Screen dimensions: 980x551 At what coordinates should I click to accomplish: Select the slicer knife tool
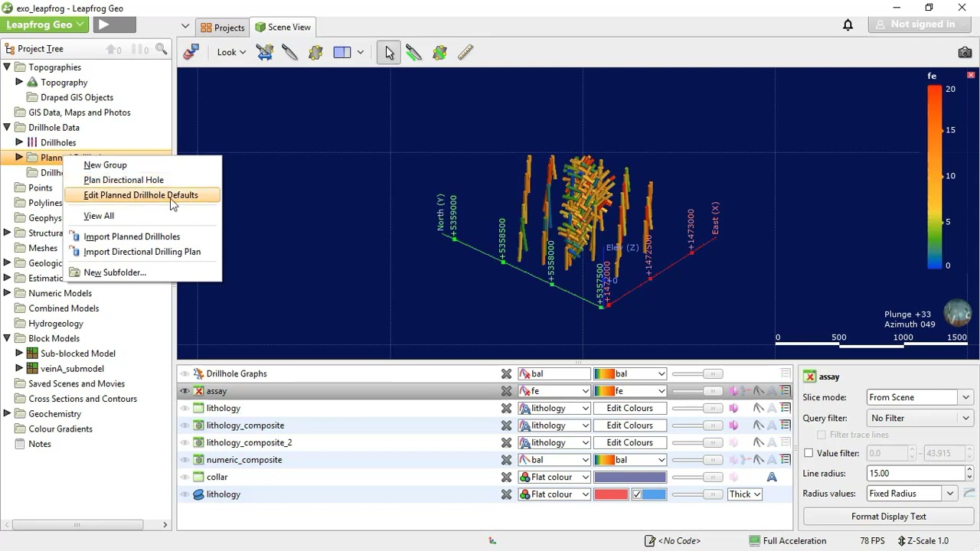click(289, 52)
